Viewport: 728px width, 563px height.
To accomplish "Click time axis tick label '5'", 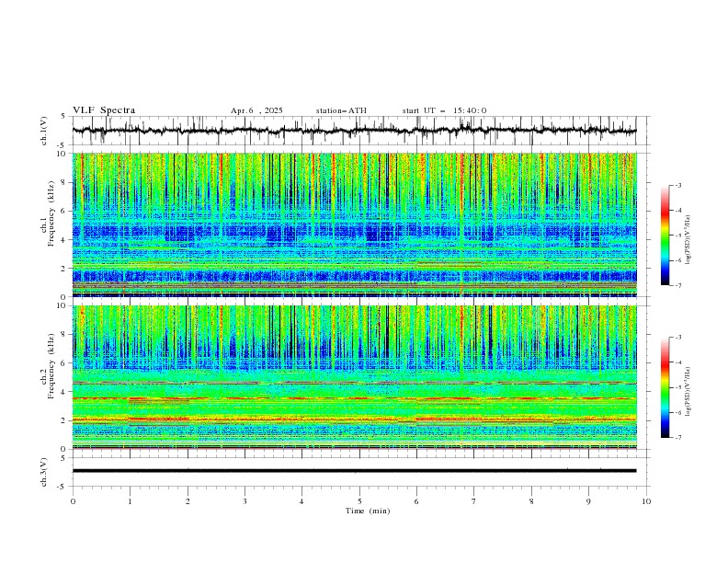I will [x=359, y=501].
